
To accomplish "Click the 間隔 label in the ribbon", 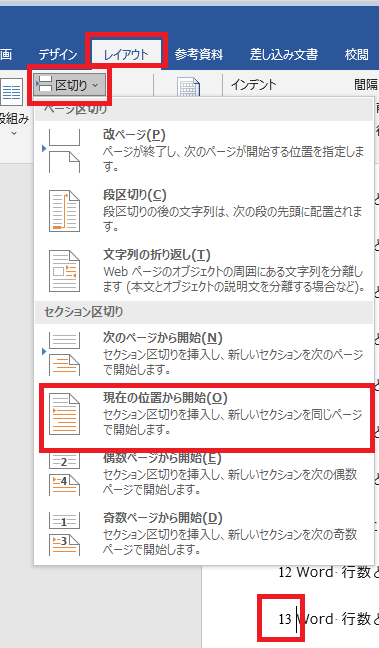I will pyautogui.click(x=366, y=85).
